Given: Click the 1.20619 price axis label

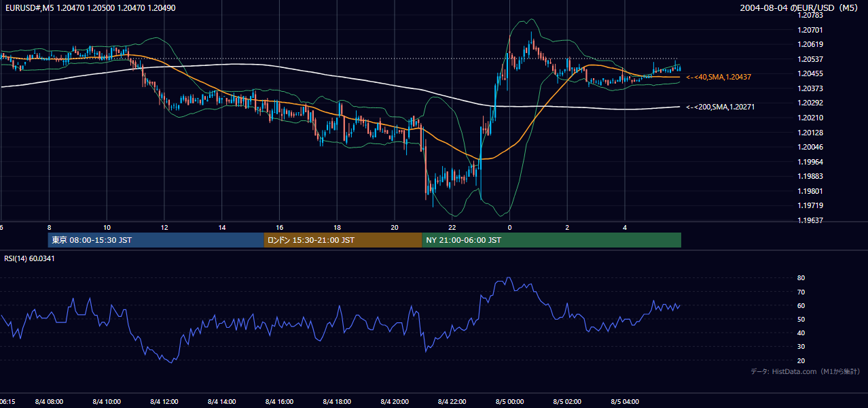Looking at the screenshot, I should pyautogui.click(x=811, y=44).
